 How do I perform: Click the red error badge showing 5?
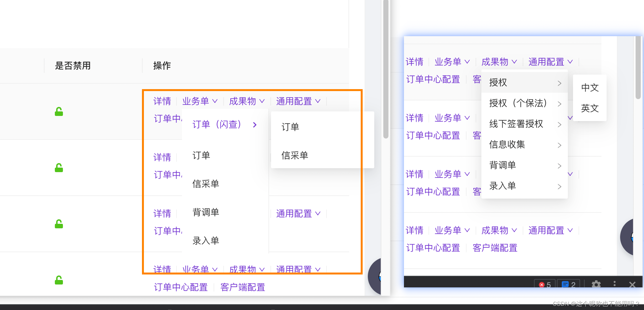(545, 284)
